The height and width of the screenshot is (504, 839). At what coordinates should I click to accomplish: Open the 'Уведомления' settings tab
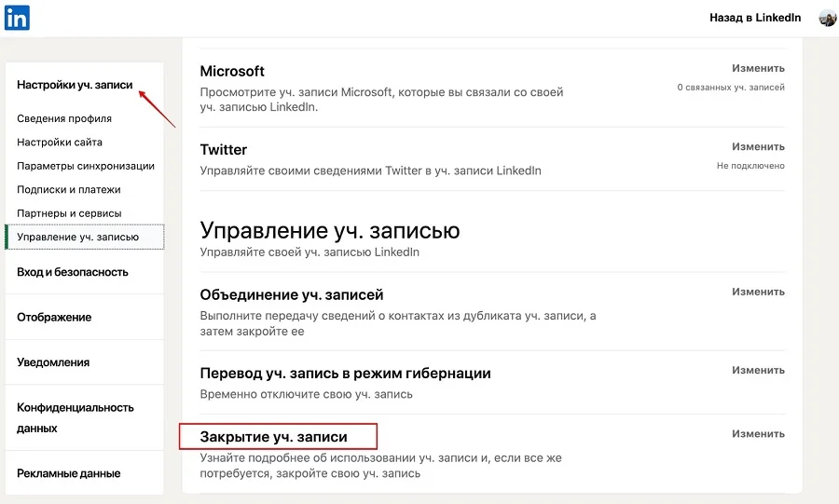(x=53, y=362)
